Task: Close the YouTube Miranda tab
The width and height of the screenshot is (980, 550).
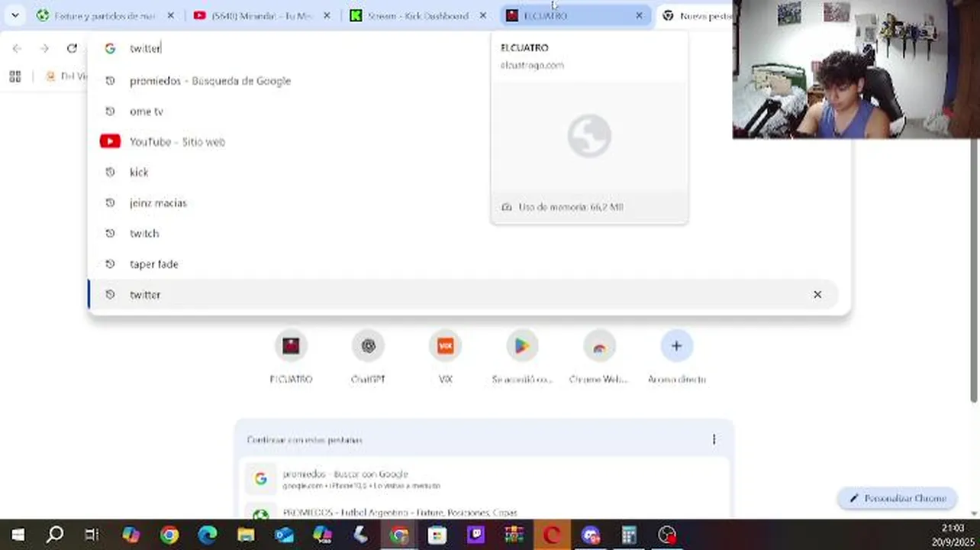Action: (x=327, y=15)
